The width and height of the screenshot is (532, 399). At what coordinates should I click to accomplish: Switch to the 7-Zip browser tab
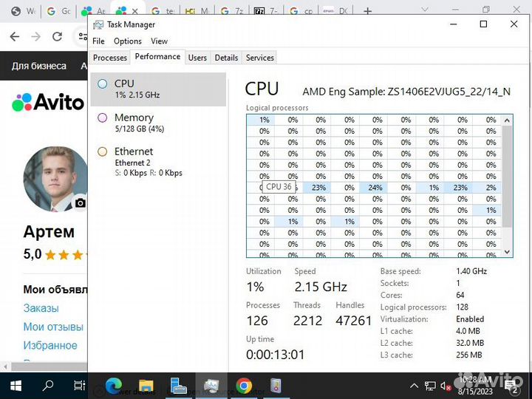pyautogui.click(x=267, y=12)
